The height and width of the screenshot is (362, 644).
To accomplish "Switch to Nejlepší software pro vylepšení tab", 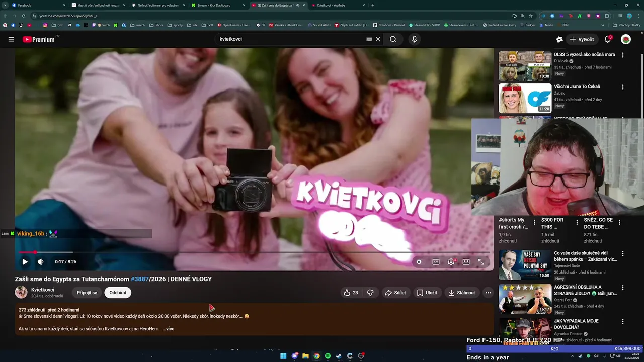I will tap(159, 5).
